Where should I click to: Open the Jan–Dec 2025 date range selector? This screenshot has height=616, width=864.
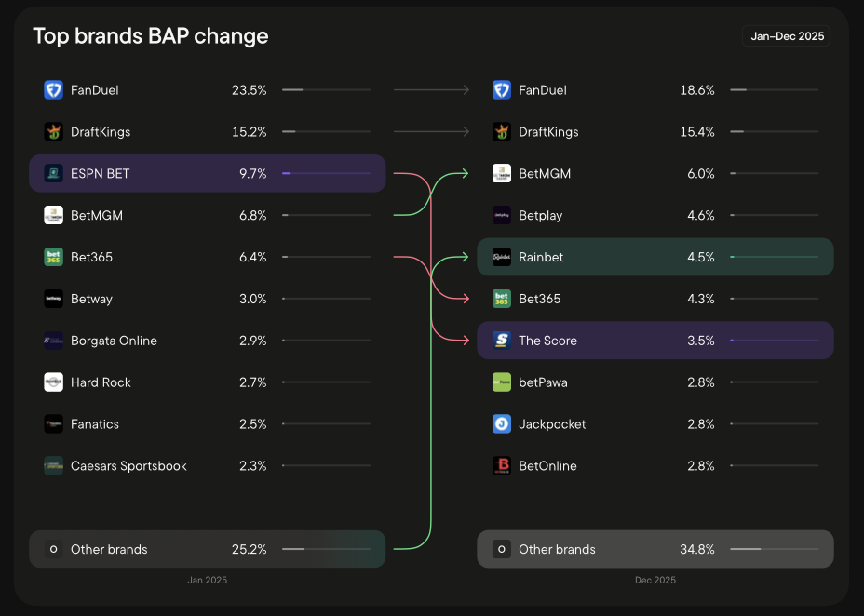[786, 36]
